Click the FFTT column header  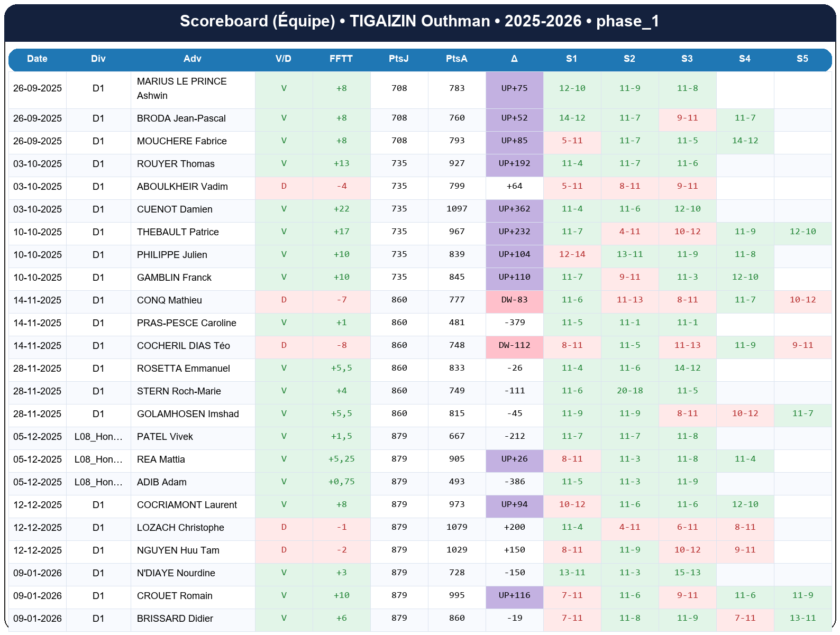(341, 59)
